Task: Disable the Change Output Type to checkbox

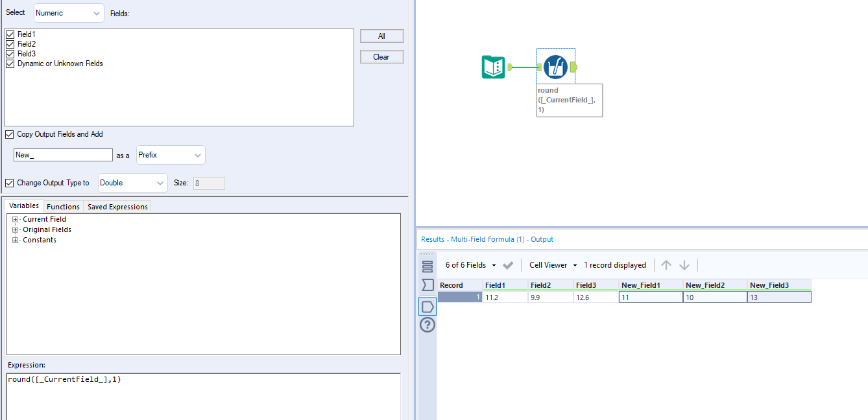Action: click(x=9, y=183)
